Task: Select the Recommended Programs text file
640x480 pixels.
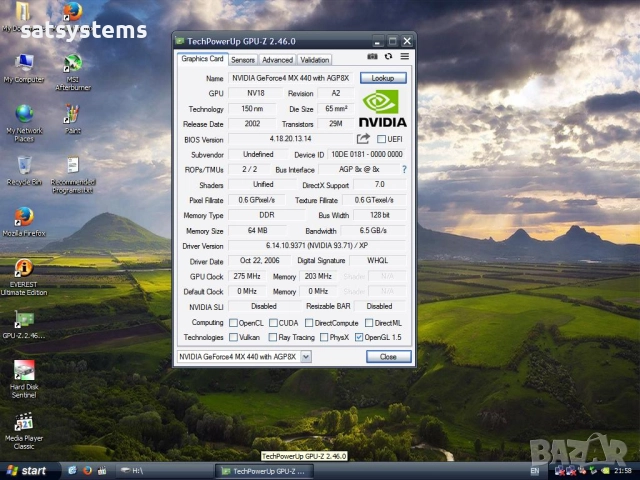Action: click(73, 175)
